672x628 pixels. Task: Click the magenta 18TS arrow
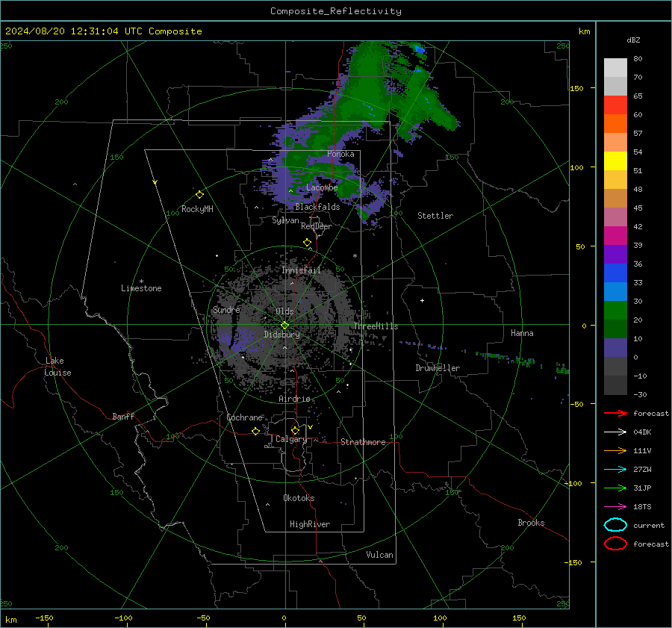tap(615, 507)
